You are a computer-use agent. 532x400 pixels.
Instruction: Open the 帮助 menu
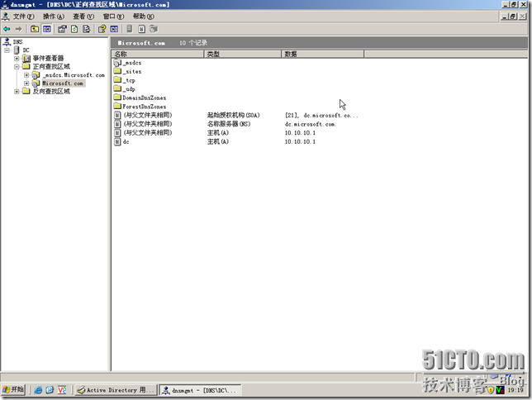[x=144, y=17]
